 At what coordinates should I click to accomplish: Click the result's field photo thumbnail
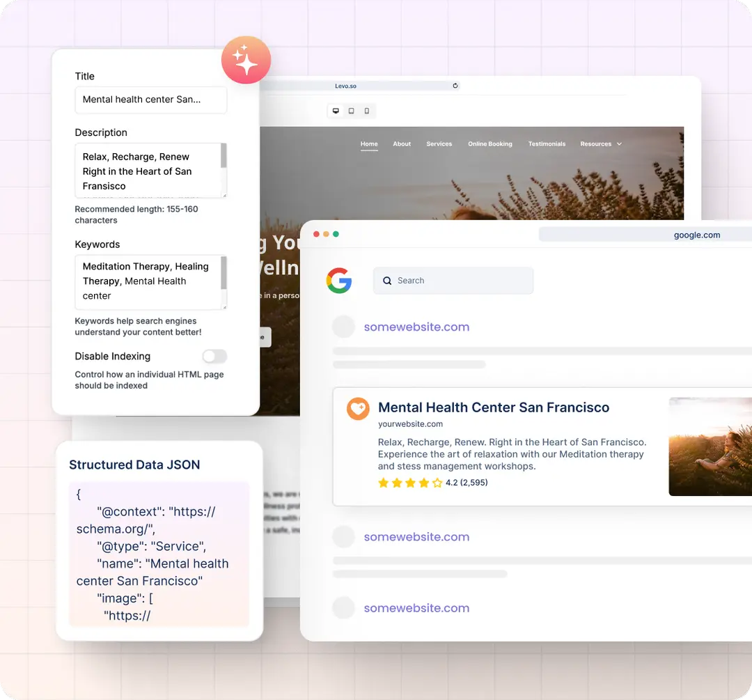710,446
